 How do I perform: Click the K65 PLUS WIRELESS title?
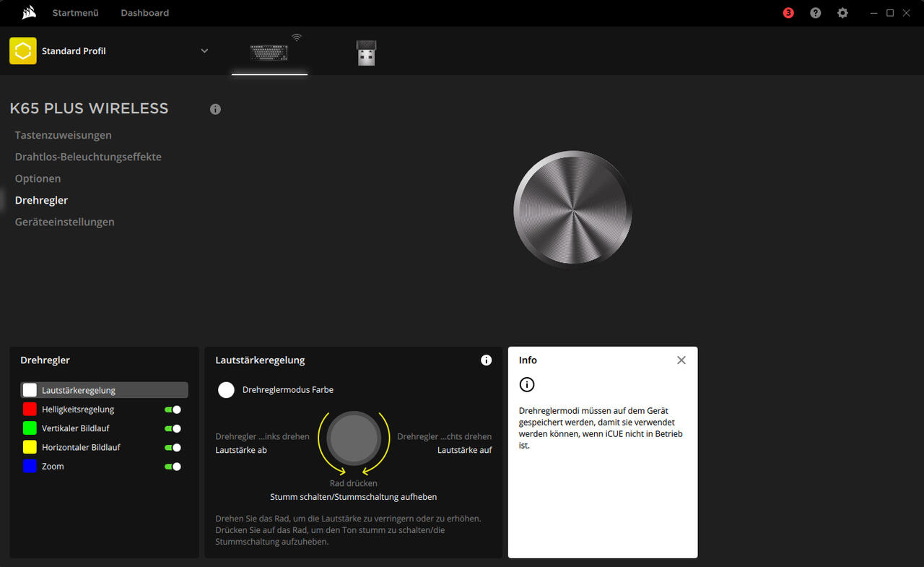(x=89, y=108)
